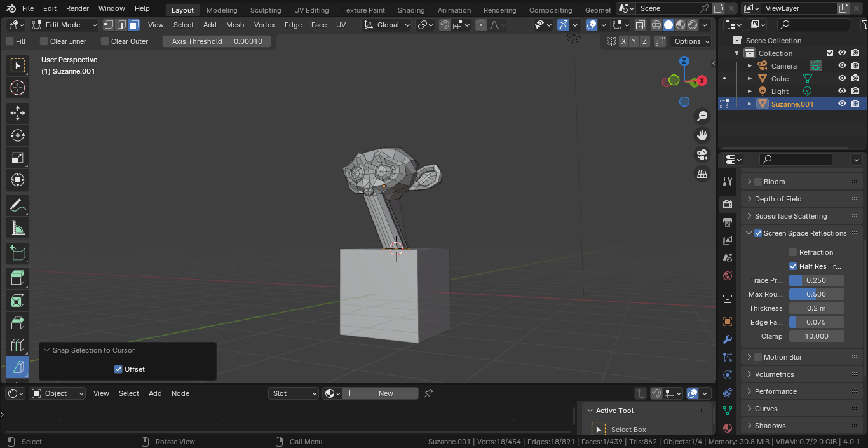Open the File menu
This screenshot has height=448, width=868.
click(27, 8)
